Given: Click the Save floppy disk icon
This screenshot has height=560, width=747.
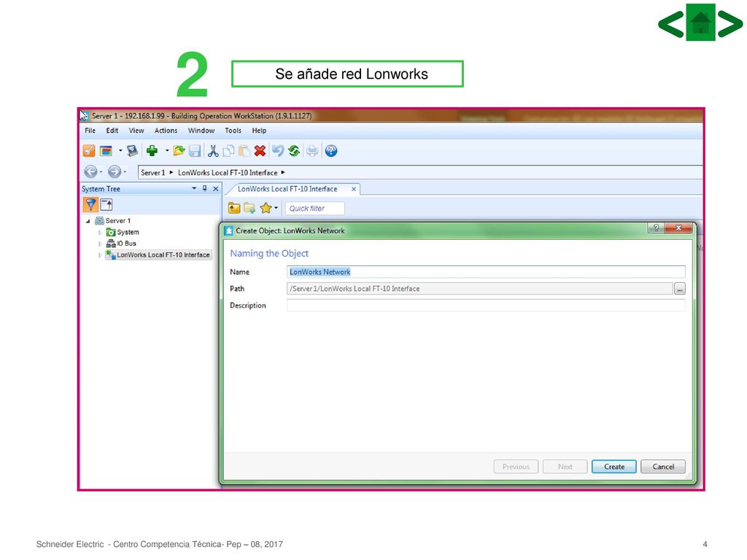Looking at the screenshot, I should click(195, 151).
